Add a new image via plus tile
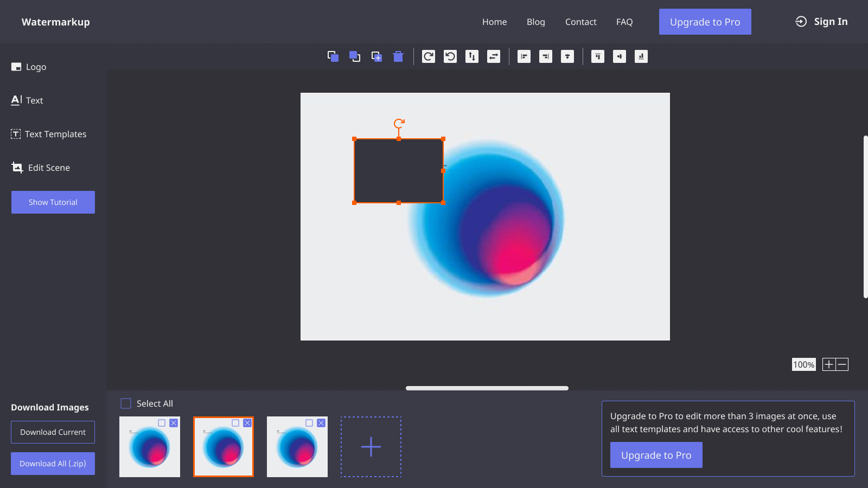 tap(371, 447)
